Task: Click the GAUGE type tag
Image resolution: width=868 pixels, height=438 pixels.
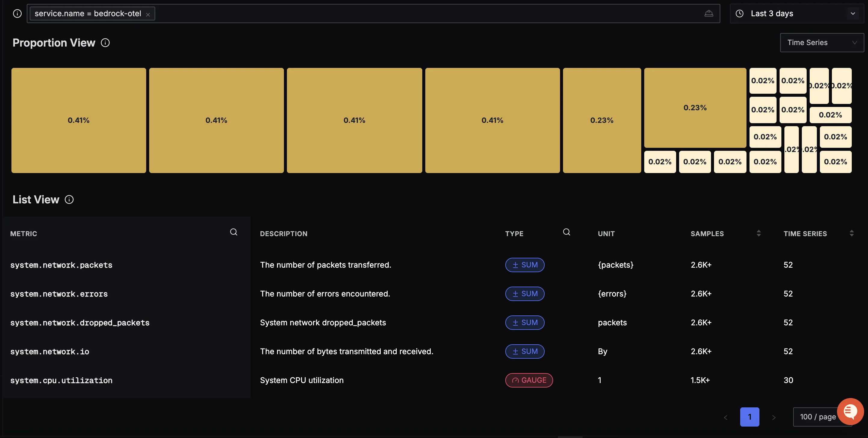Action: pyautogui.click(x=529, y=380)
